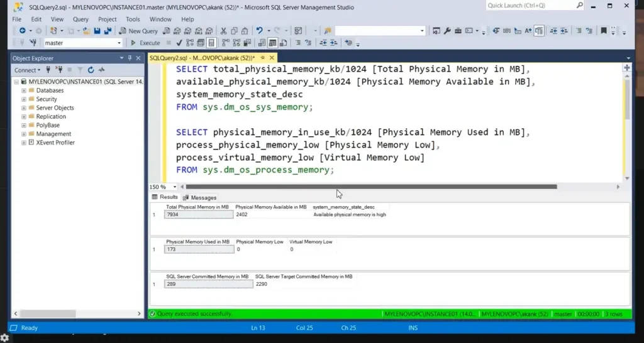Click the Bookmark icon in toolbar
The image size is (644, 343).
click(x=603, y=30)
